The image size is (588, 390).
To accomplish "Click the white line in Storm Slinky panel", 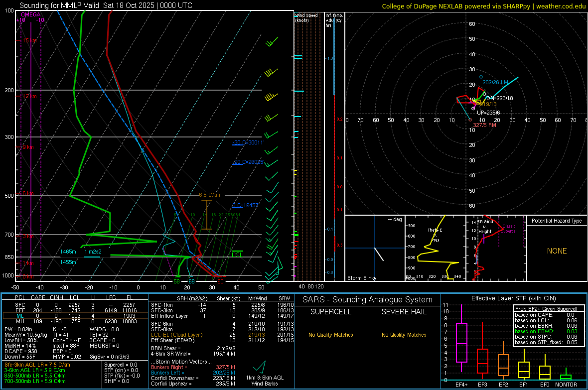I will click(x=379, y=254).
